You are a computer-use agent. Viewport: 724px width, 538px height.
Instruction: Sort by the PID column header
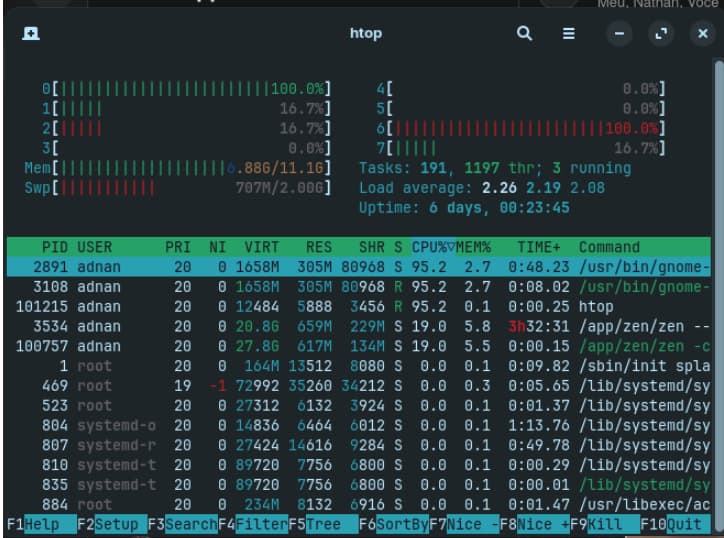(x=54, y=247)
